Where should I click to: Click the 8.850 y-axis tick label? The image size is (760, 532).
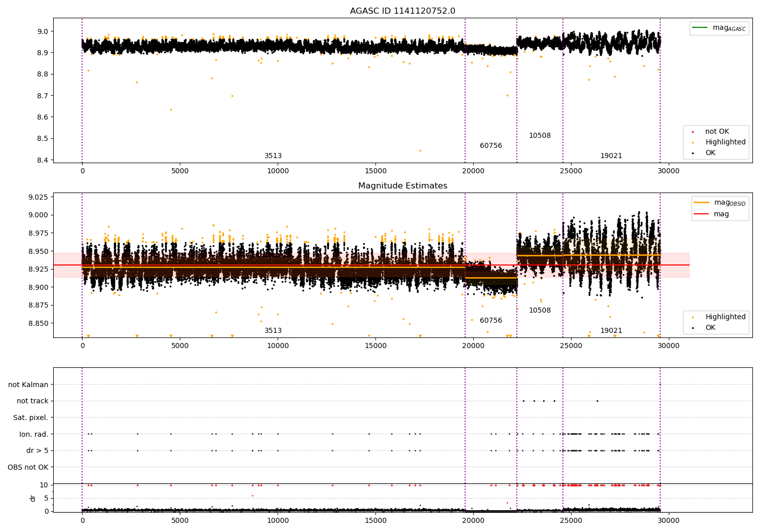pyautogui.click(x=38, y=323)
